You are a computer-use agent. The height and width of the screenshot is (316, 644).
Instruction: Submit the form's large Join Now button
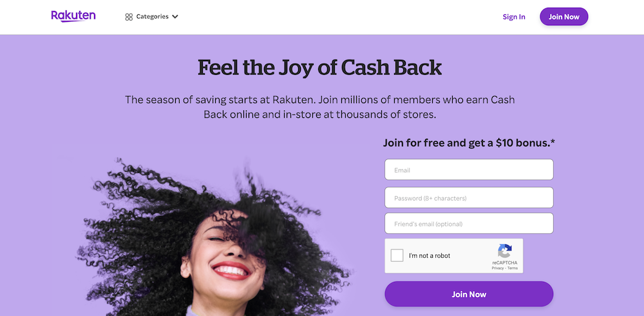click(469, 294)
